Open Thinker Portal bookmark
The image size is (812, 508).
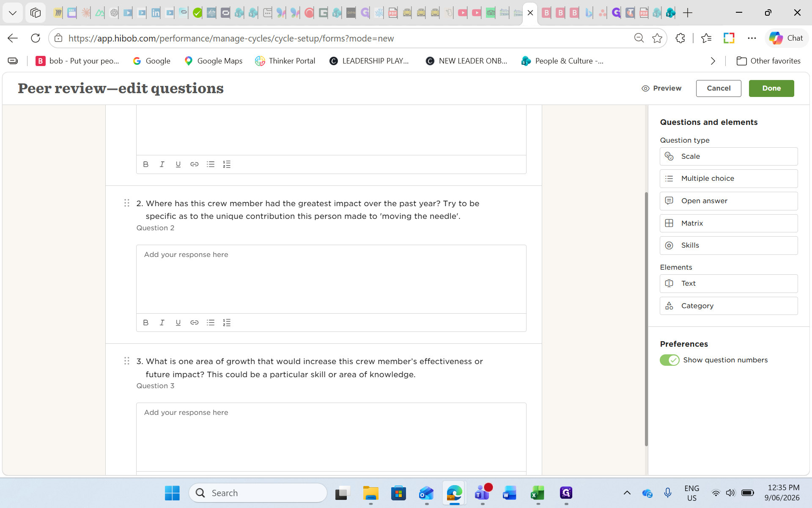pyautogui.click(x=285, y=61)
